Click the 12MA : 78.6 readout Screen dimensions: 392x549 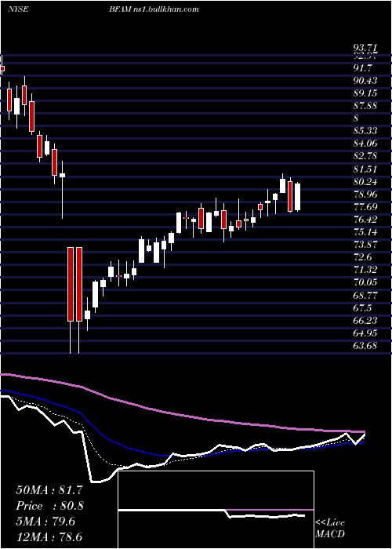[x=49, y=537]
